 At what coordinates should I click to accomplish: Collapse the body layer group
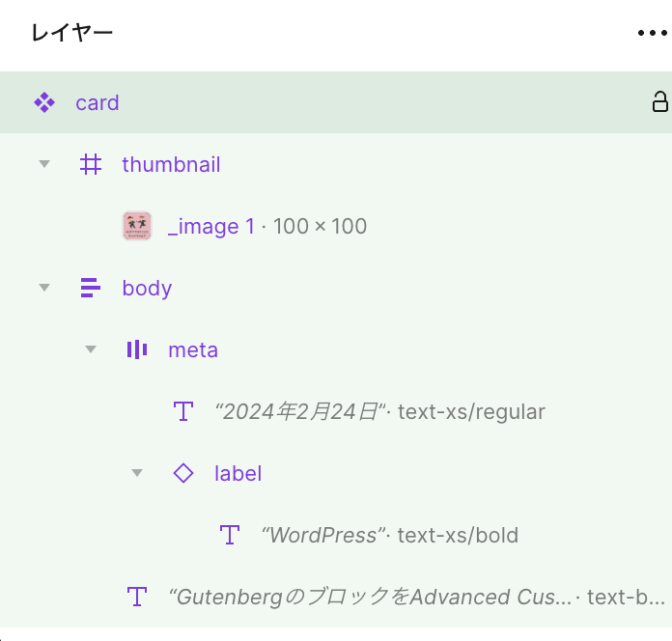pyautogui.click(x=43, y=288)
